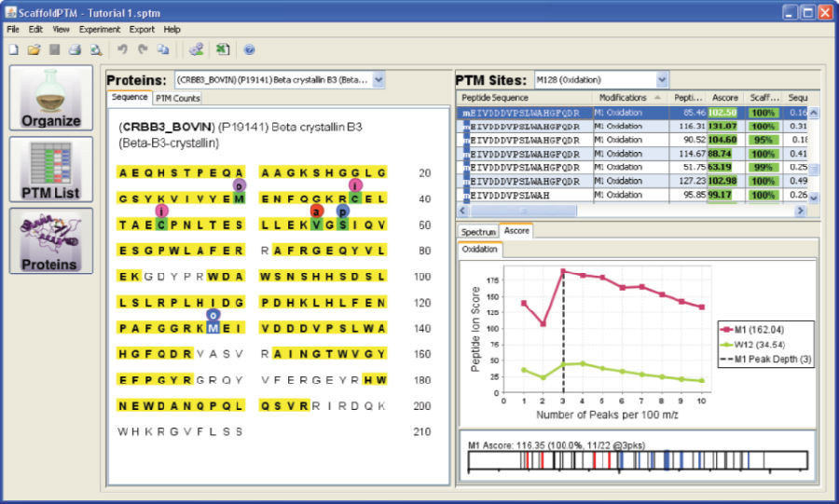Sort by Peptide Sequence column header
839x504 pixels.
coord(524,98)
